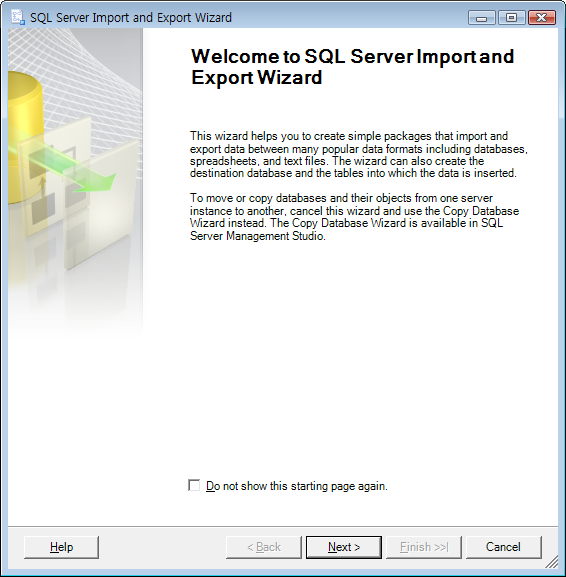Cancel the wizard
This screenshot has height=577, width=566.
coord(503,547)
